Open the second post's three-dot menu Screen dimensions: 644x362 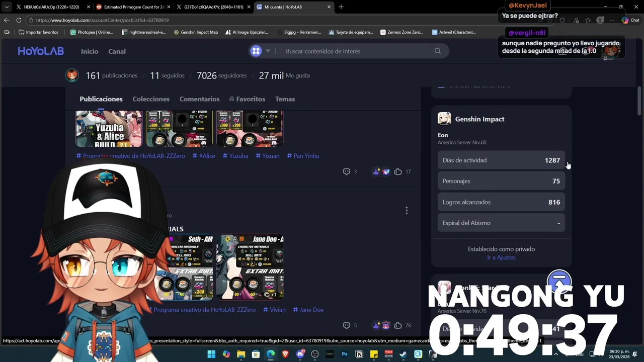(x=407, y=211)
